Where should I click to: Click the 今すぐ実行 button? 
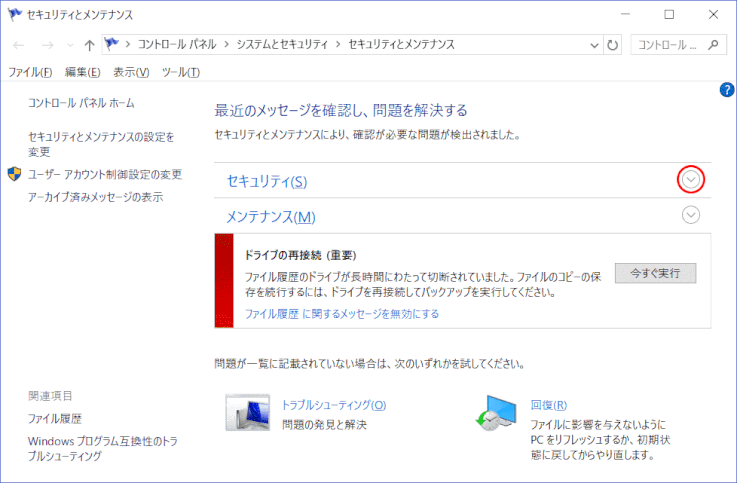[655, 273]
